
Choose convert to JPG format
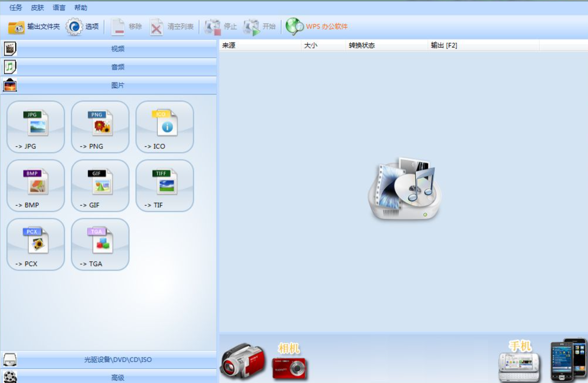tap(36, 127)
